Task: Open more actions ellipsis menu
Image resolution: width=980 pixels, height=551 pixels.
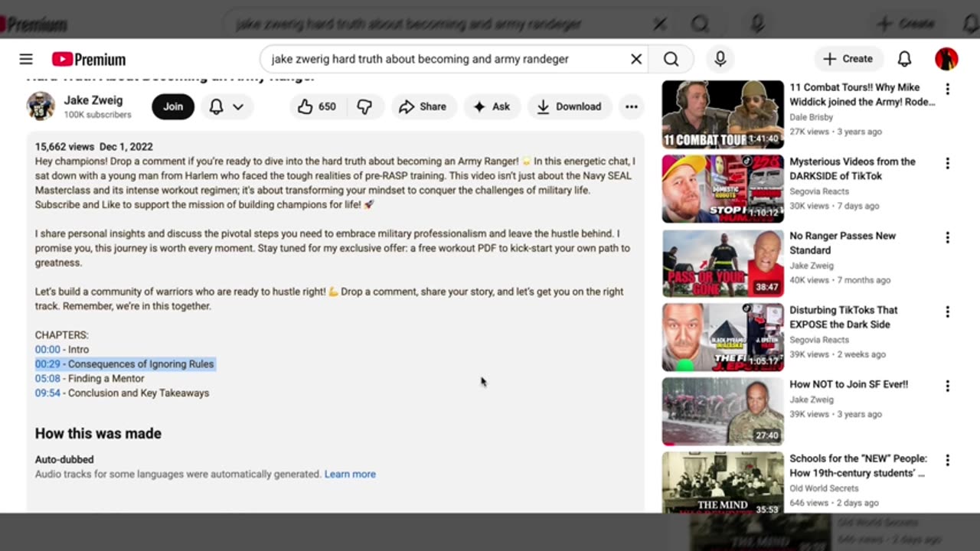Action: (632, 106)
